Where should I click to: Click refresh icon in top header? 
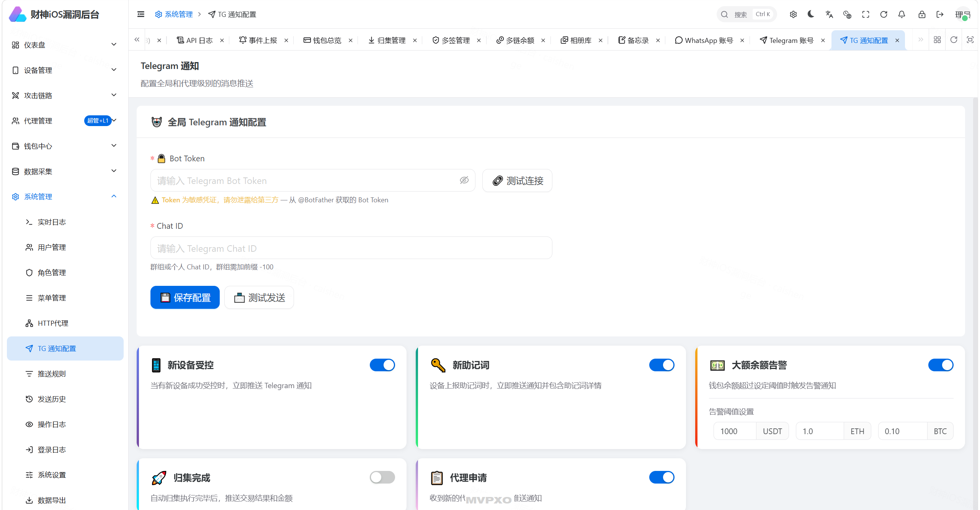tap(884, 14)
